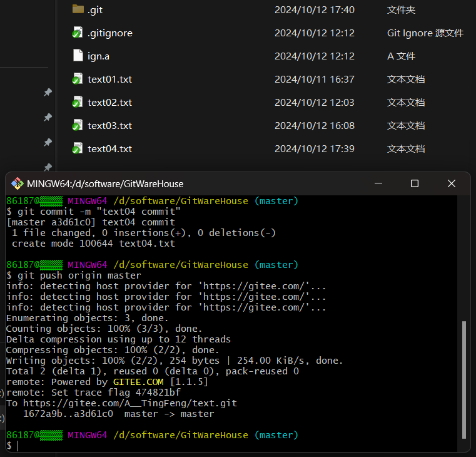Select the .git folder name

[95, 10]
